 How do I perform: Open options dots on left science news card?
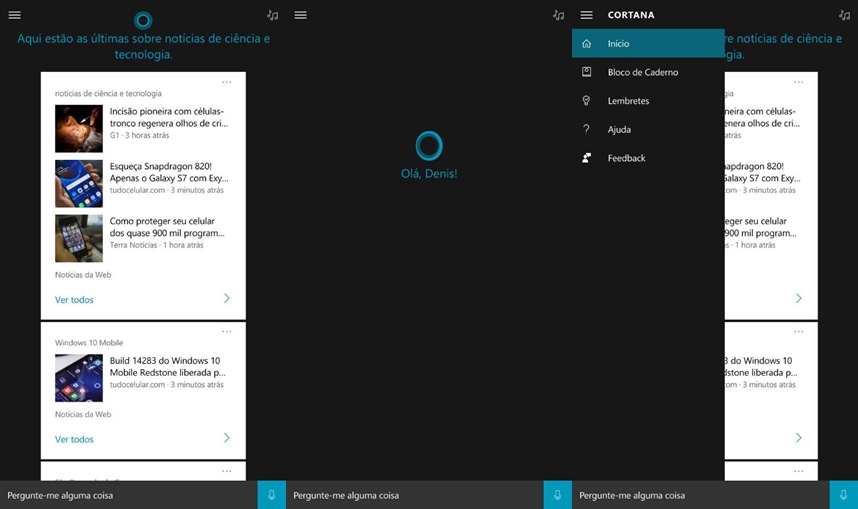coord(227,82)
